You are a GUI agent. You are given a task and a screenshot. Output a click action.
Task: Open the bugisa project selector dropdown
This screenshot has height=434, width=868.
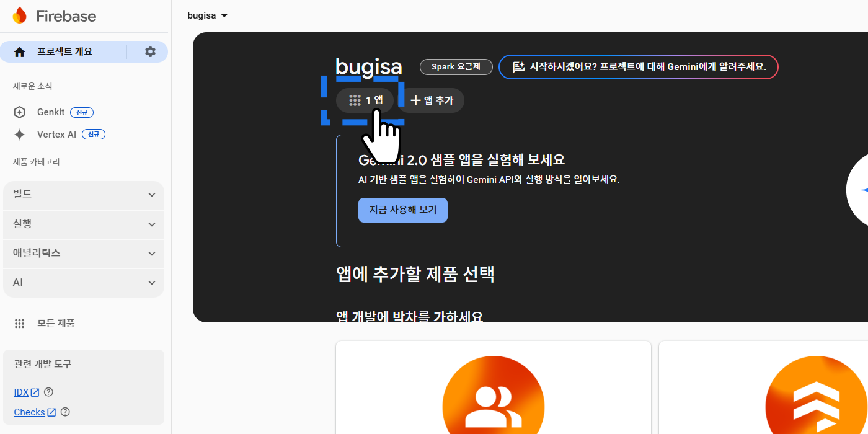tap(208, 15)
